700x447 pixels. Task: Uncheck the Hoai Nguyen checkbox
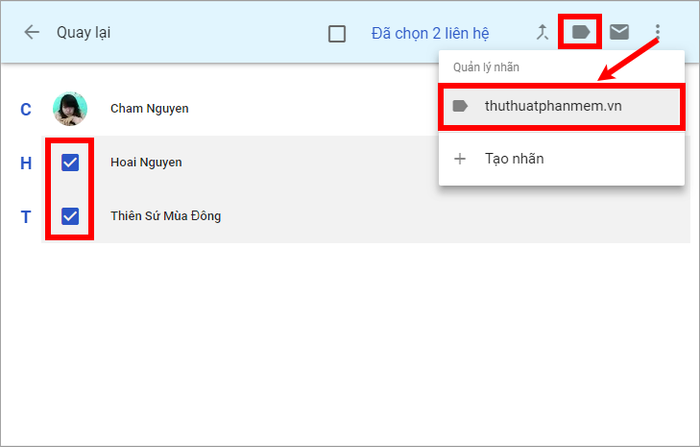click(x=70, y=163)
